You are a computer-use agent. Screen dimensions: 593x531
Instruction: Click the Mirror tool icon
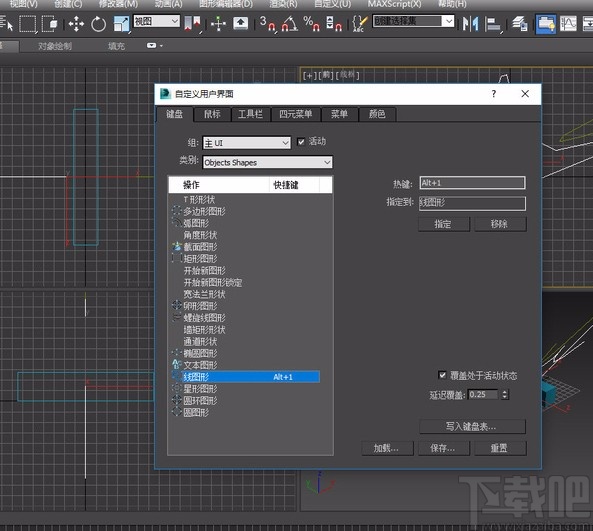pyautogui.click(x=470, y=23)
